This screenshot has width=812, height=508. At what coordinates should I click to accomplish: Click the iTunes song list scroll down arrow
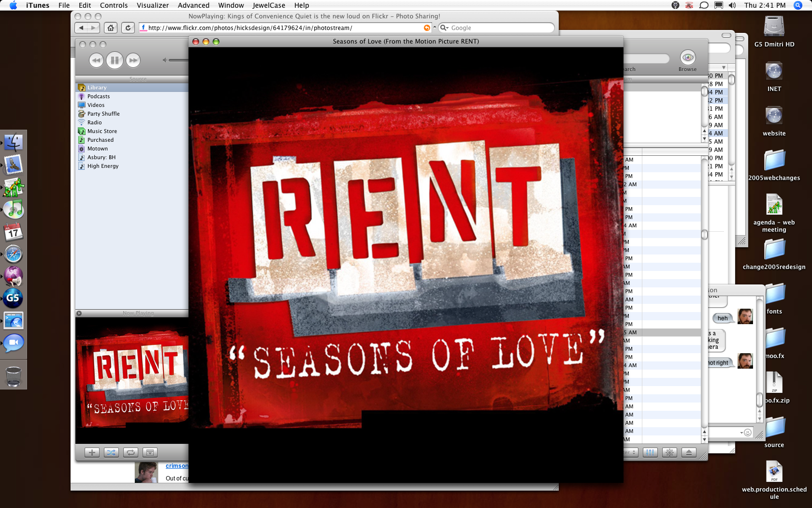pyautogui.click(x=704, y=439)
